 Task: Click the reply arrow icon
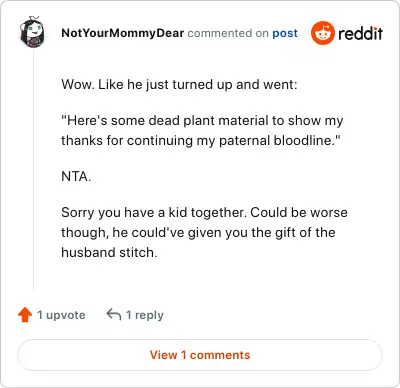tap(114, 314)
